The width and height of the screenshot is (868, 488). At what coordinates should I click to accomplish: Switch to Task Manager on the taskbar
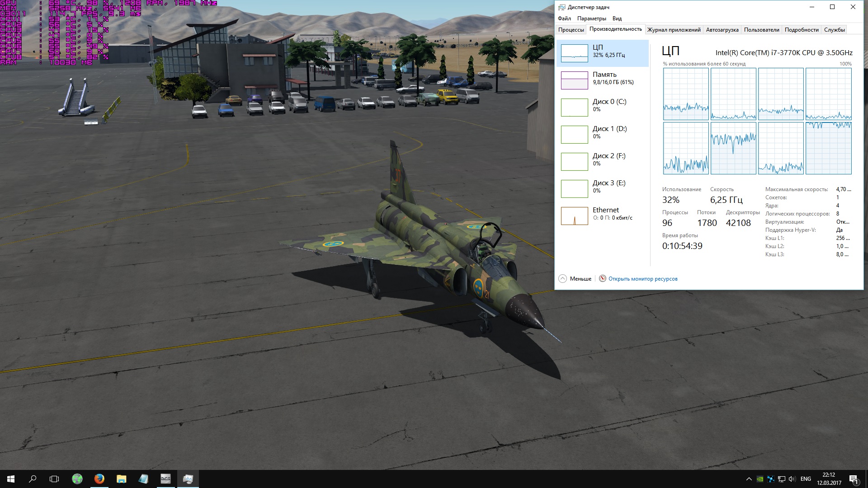188,479
